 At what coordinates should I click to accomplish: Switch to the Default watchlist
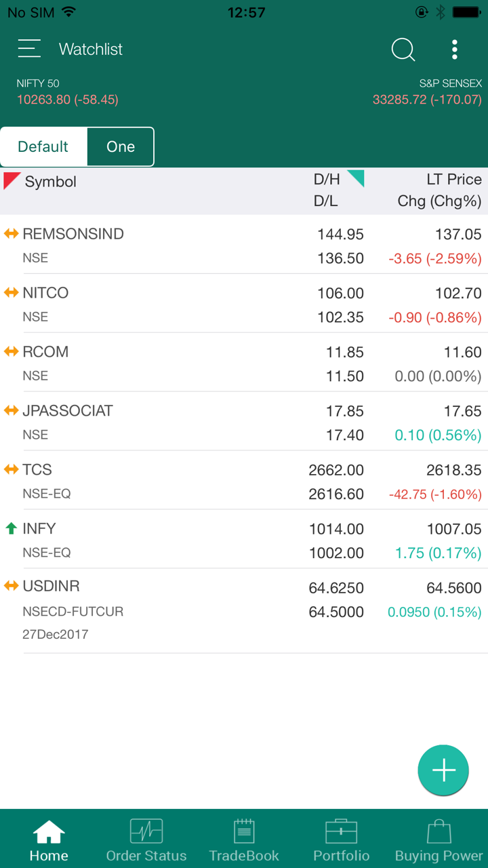tap(43, 146)
